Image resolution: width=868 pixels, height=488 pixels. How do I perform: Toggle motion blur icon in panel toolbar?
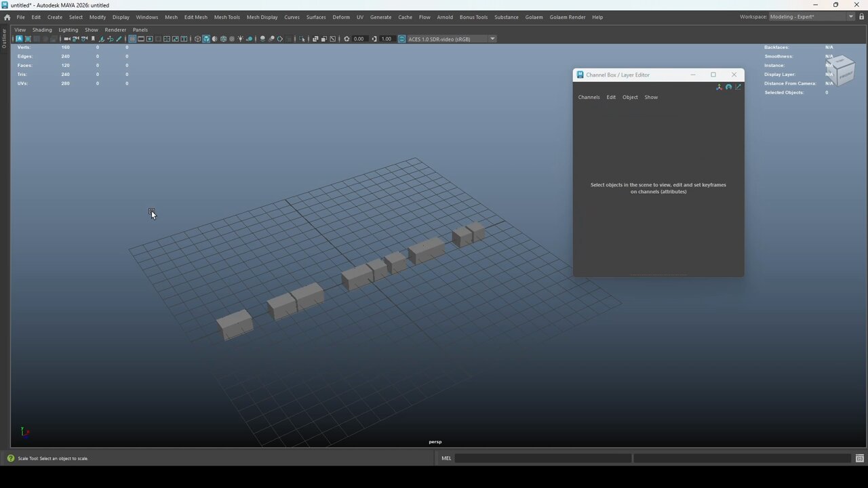tap(271, 39)
